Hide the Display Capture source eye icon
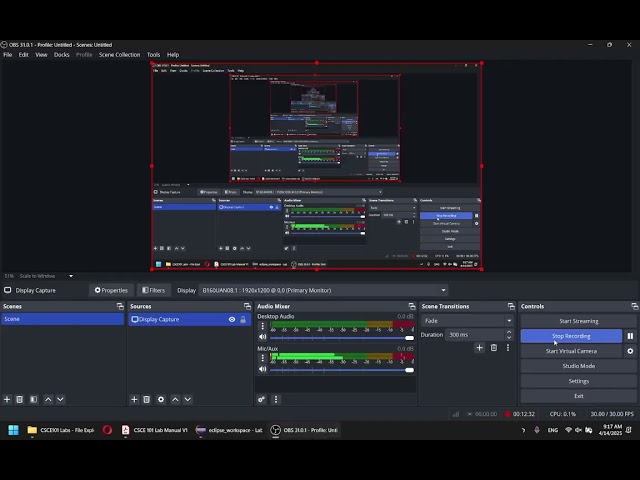 [x=232, y=319]
